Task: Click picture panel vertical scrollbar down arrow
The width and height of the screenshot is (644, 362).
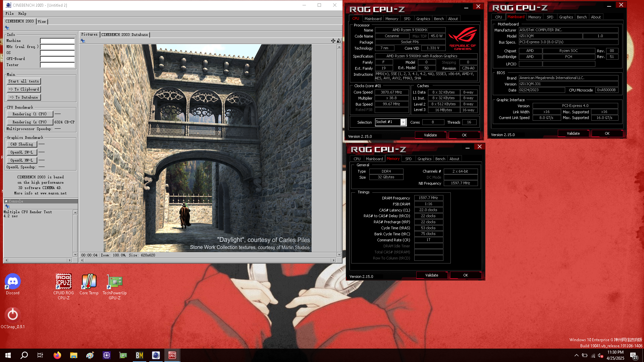Action: point(339,255)
